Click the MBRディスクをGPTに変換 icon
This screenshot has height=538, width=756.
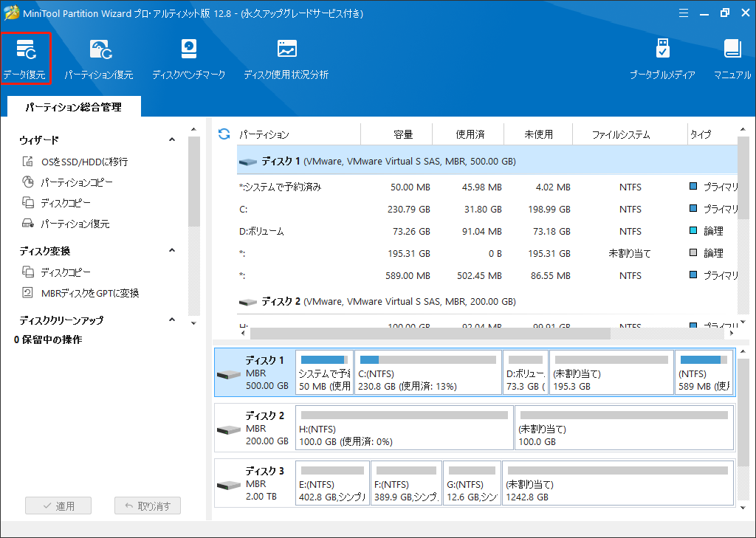click(x=28, y=293)
